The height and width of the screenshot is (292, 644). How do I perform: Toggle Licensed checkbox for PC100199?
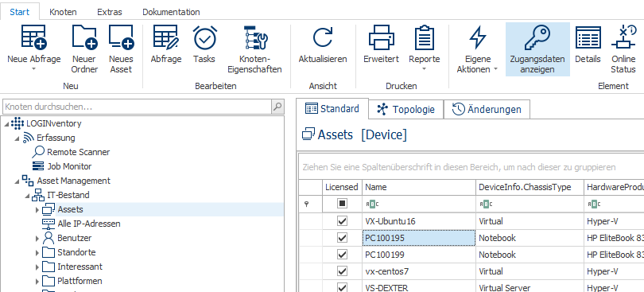pos(342,255)
